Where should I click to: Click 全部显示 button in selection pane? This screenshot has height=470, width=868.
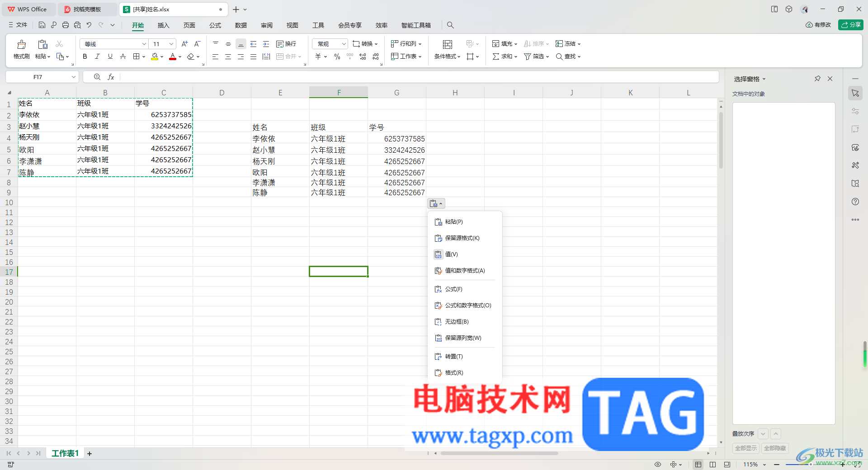pos(746,448)
